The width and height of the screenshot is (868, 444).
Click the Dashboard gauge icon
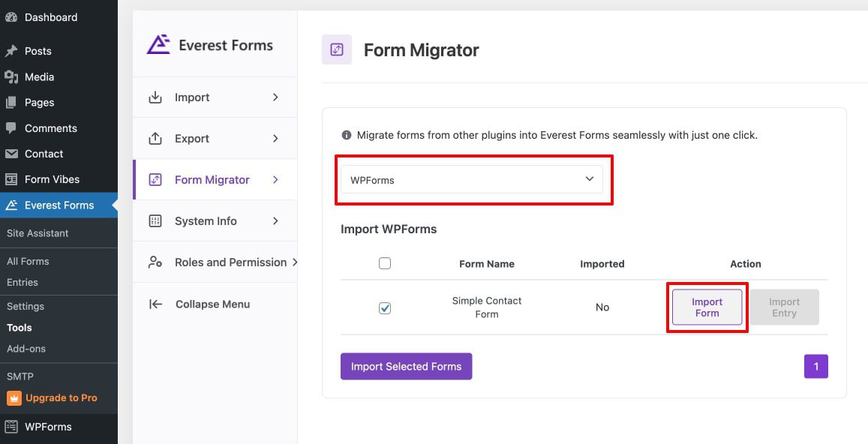(11, 17)
